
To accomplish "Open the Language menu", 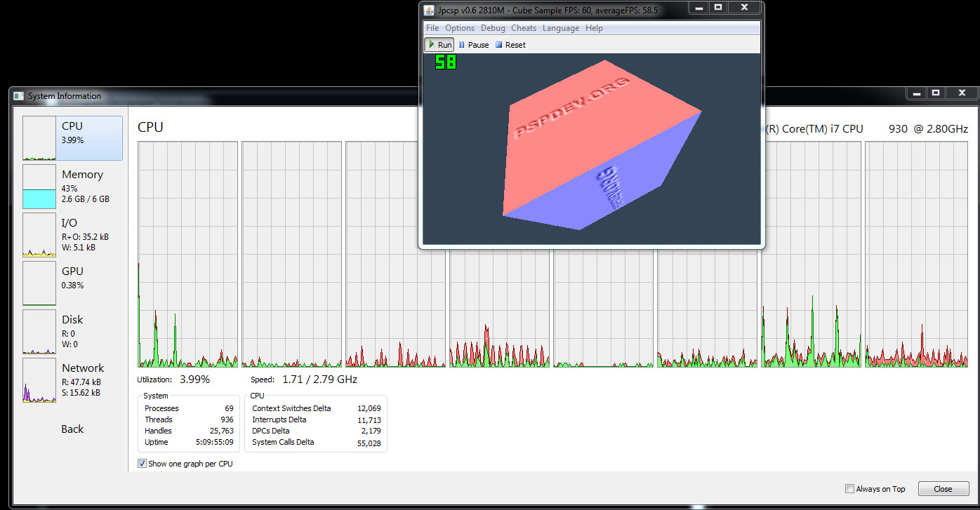I will tap(561, 28).
